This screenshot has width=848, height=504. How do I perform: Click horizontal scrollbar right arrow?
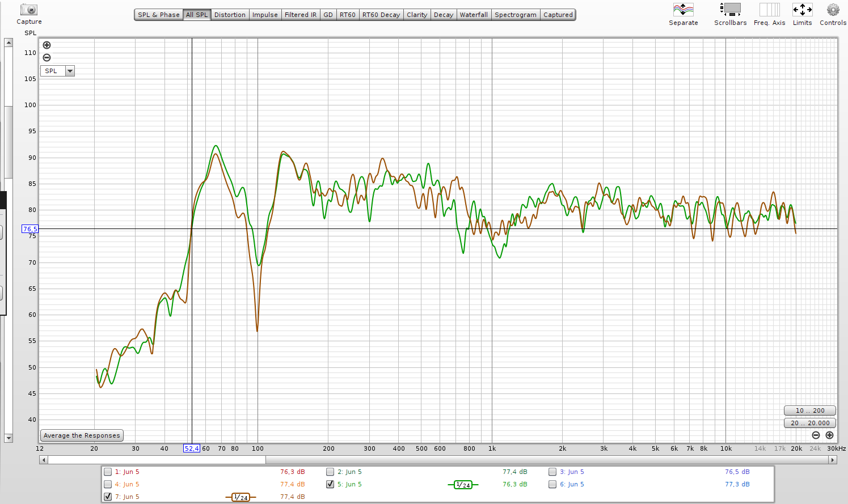(833, 460)
